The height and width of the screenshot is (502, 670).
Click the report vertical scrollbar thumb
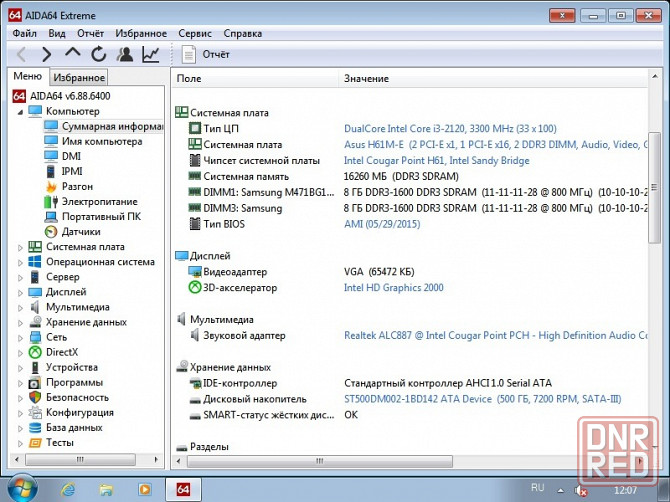click(x=654, y=187)
